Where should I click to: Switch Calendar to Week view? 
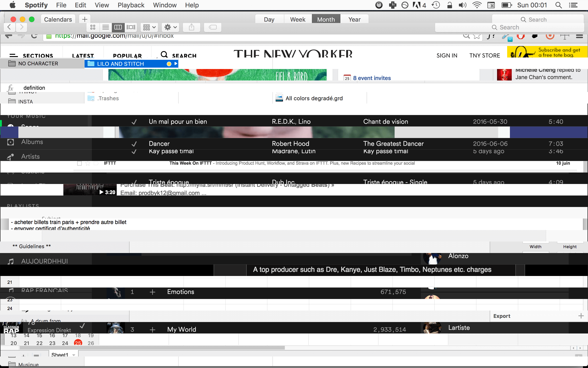point(298,19)
